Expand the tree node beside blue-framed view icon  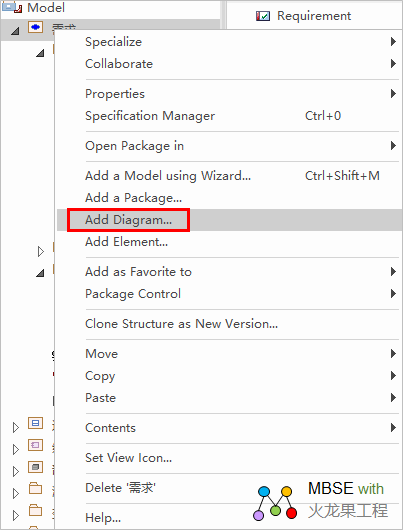[x=16, y=428]
